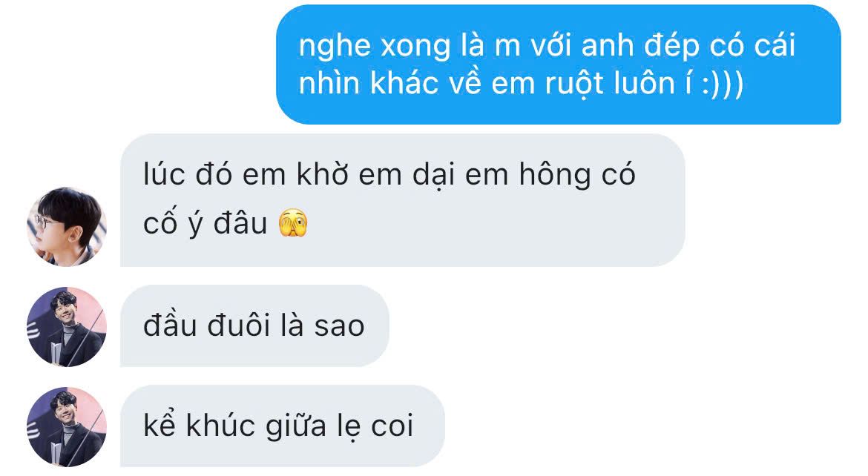
Task: Select the blue sent message bubble
Action: point(558,65)
